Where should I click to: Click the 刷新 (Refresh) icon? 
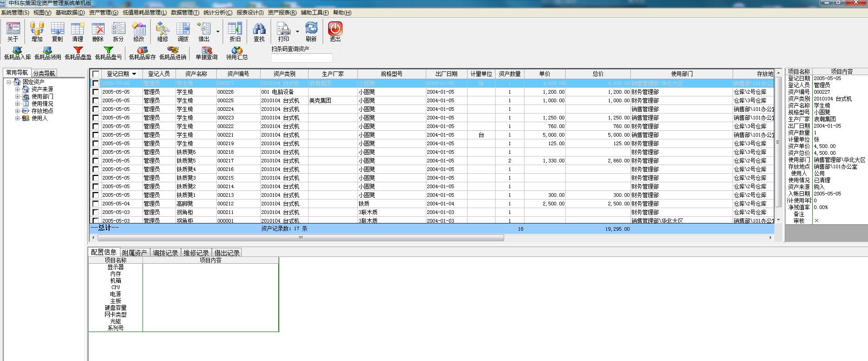coord(311,31)
